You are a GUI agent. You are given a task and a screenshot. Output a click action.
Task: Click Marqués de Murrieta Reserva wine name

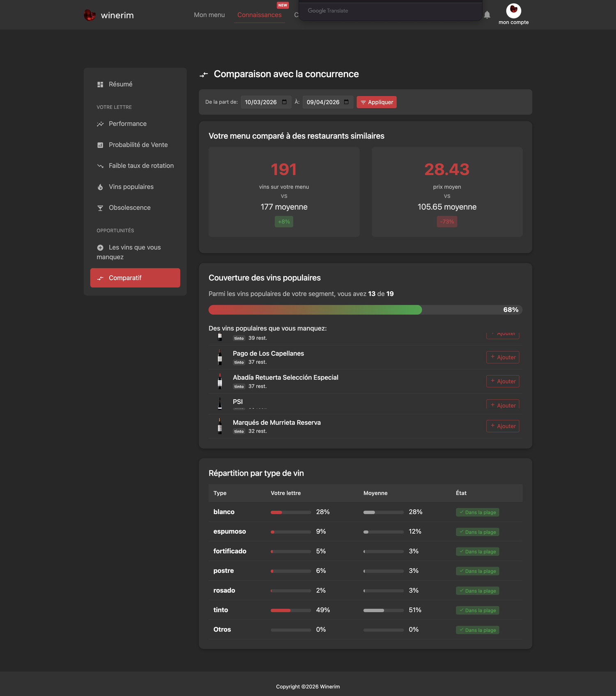pyautogui.click(x=277, y=422)
